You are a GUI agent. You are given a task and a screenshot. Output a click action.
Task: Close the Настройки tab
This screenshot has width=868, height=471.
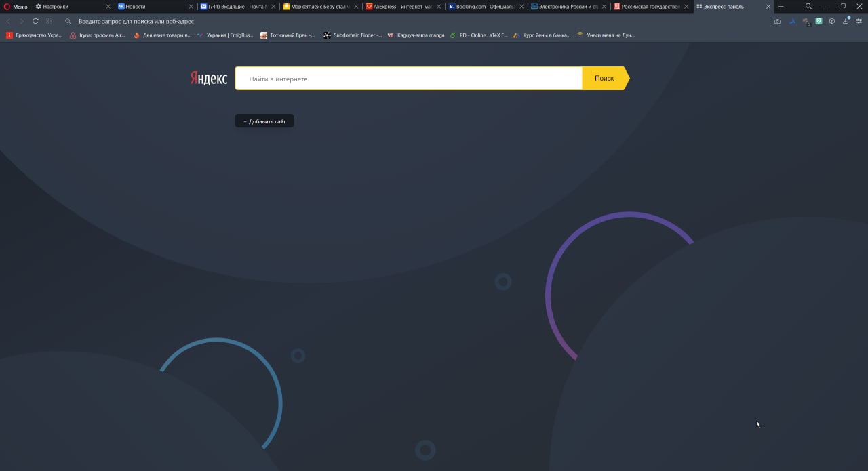coord(108,6)
